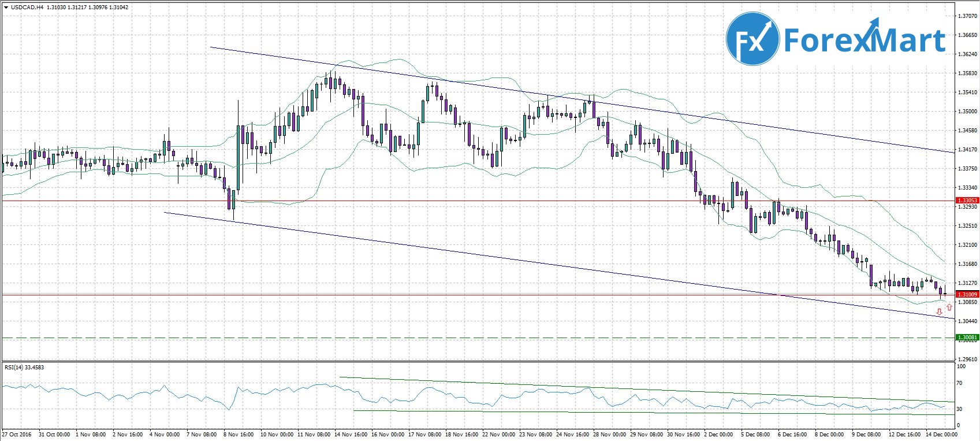Select the RSI(14) 33.4583 indicator label

click(x=24, y=367)
